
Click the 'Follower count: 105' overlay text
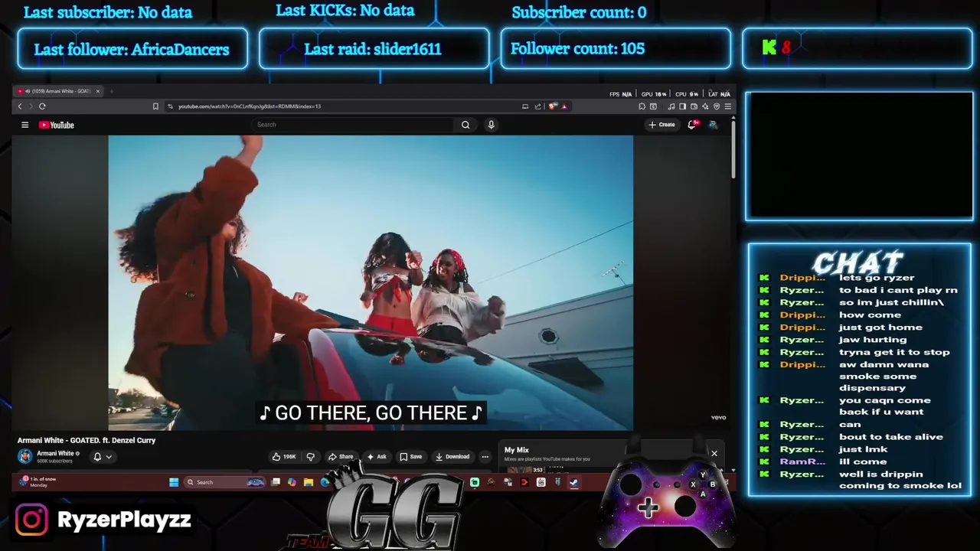coord(577,48)
